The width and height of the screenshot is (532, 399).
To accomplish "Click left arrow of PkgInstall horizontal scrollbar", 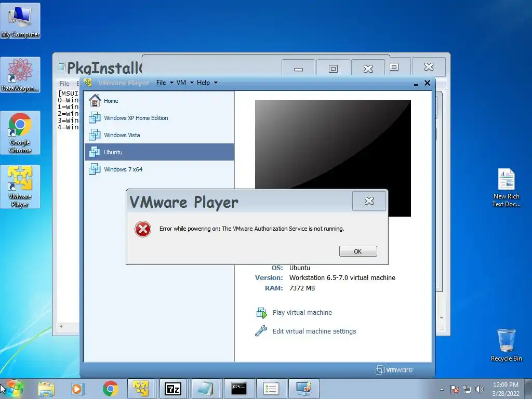I will pyautogui.click(x=61, y=326).
